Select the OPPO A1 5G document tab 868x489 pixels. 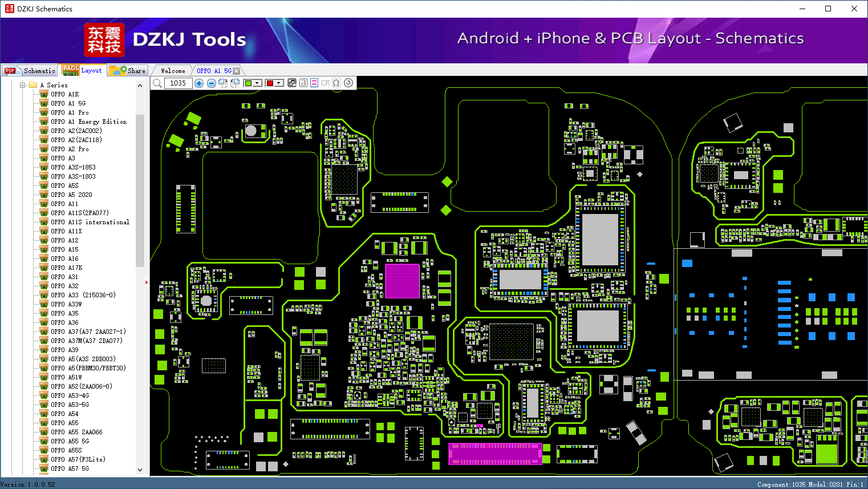point(214,71)
